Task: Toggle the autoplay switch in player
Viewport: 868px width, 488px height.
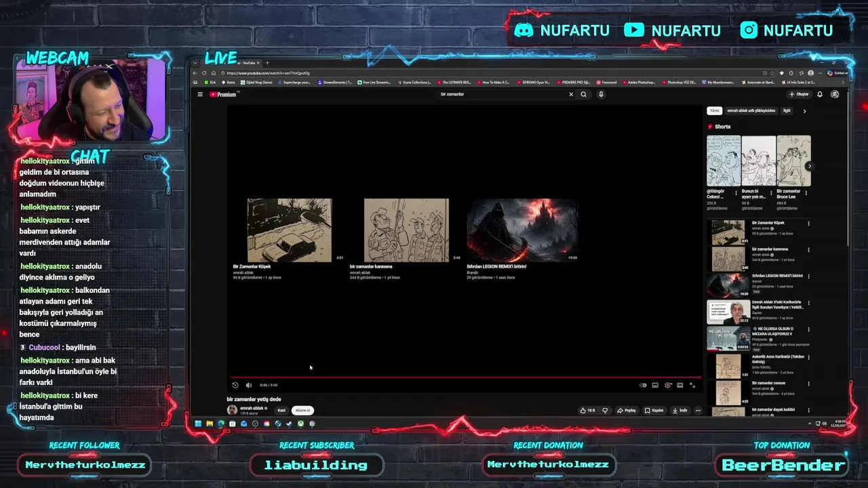Action: coord(643,385)
